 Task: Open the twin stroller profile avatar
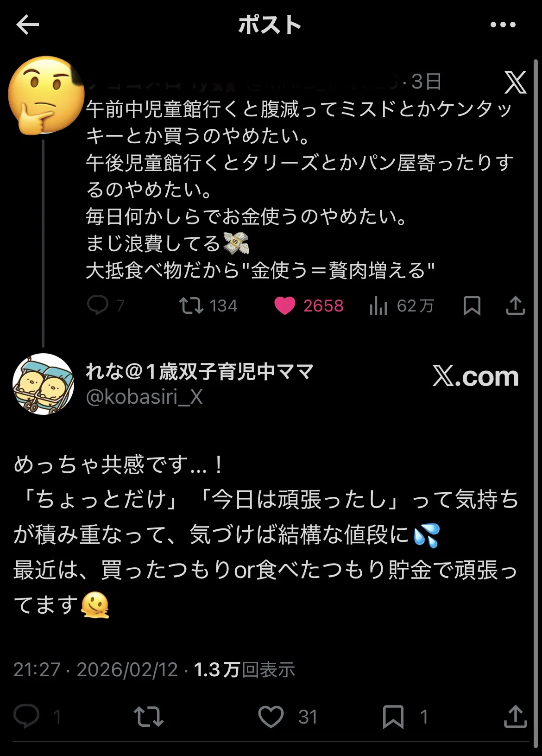(x=43, y=384)
